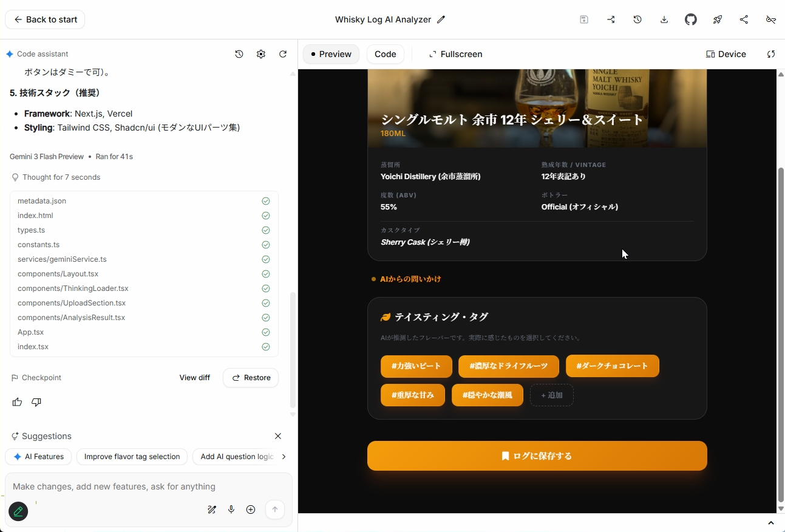Open the share icon
Image resolution: width=785 pixels, height=532 pixels.
(x=744, y=19)
